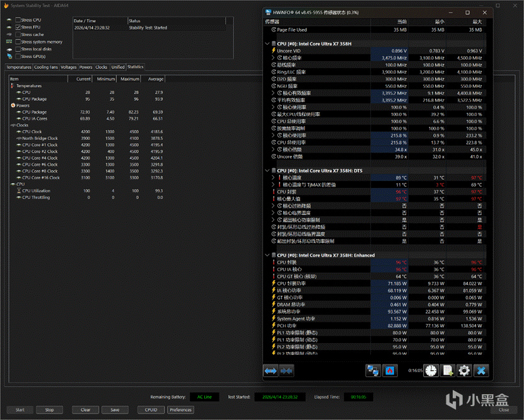
Task: Click the HWiNFO flame fan-control icon
Action: 390,371
